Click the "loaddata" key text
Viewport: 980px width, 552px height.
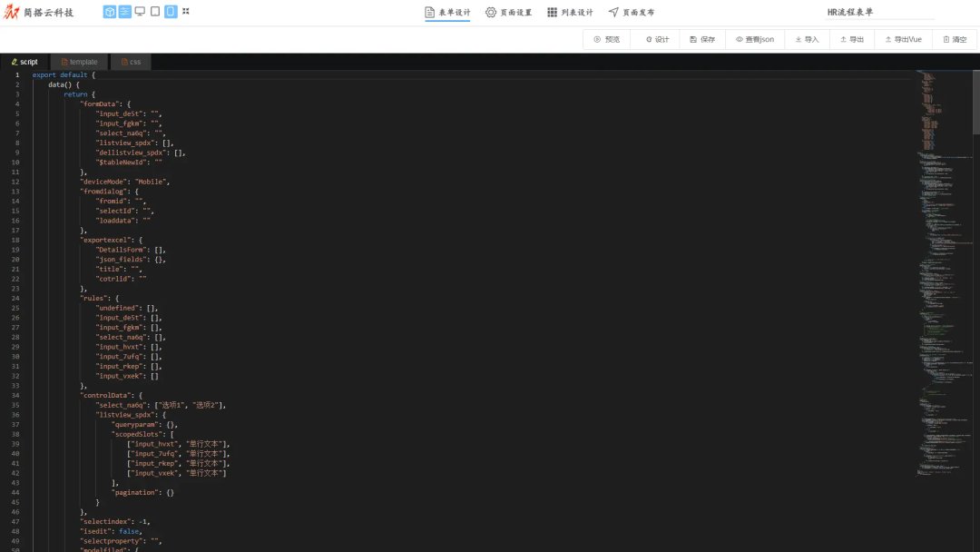(115, 221)
